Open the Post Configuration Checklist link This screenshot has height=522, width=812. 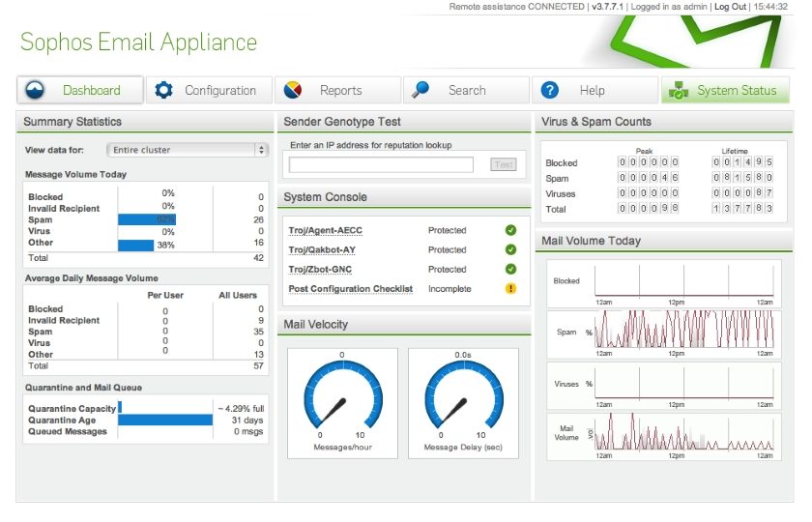click(x=351, y=289)
